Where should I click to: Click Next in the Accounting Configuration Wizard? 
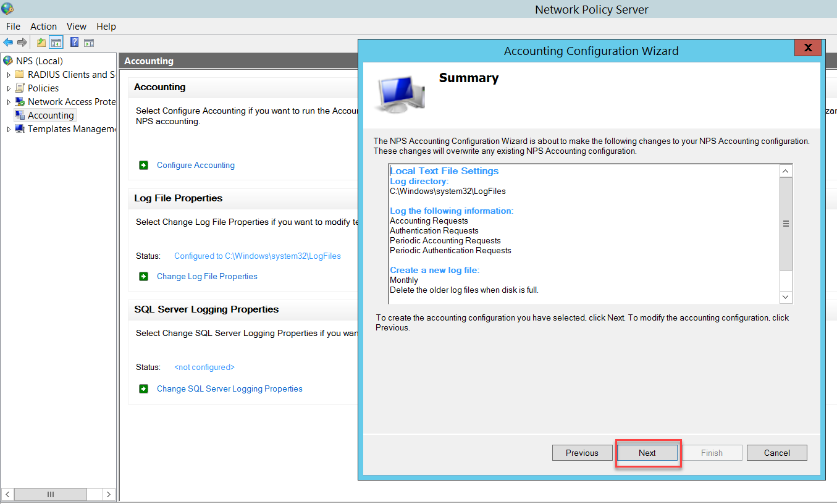click(647, 453)
